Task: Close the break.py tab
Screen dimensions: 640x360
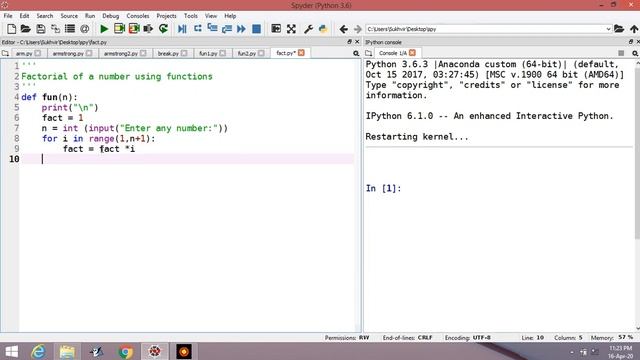Action: tap(184, 53)
